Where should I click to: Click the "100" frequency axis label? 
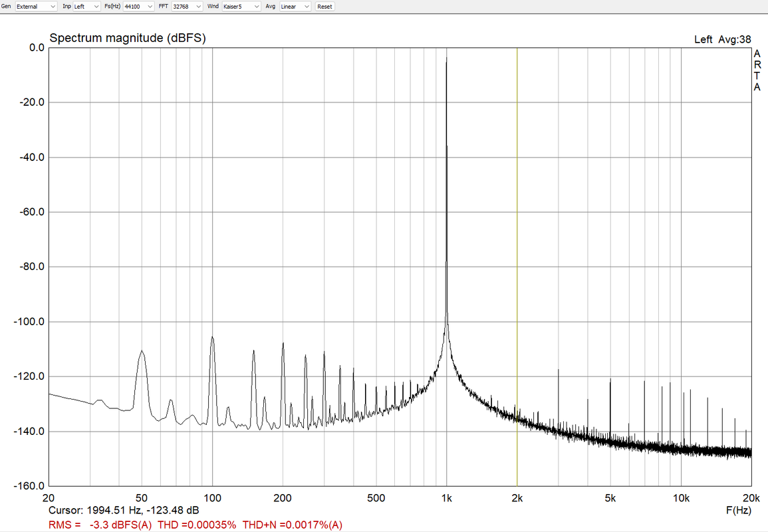coord(212,498)
